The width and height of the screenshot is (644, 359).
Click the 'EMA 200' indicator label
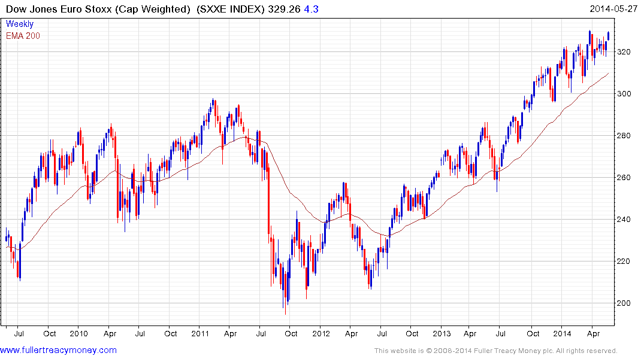pyautogui.click(x=23, y=36)
